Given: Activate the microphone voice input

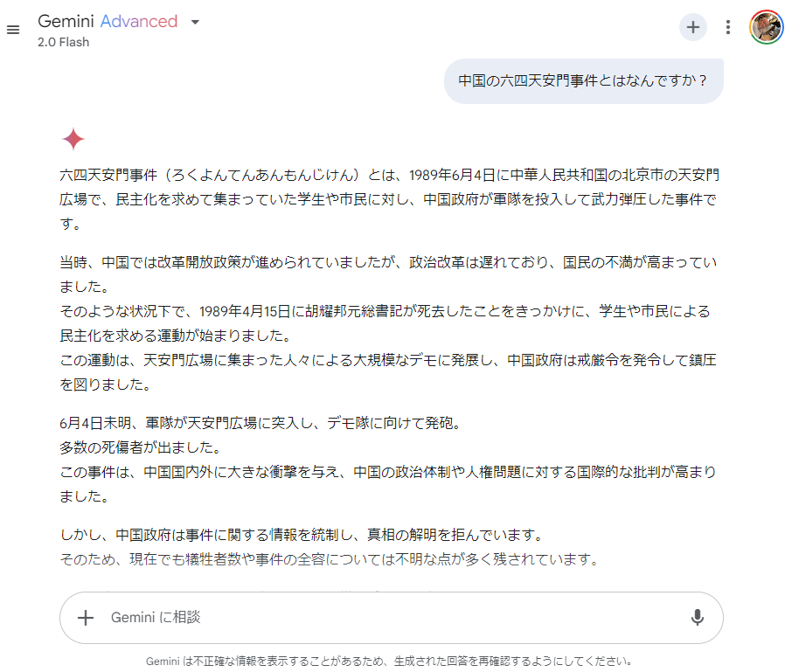Looking at the screenshot, I should click(x=697, y=618).
